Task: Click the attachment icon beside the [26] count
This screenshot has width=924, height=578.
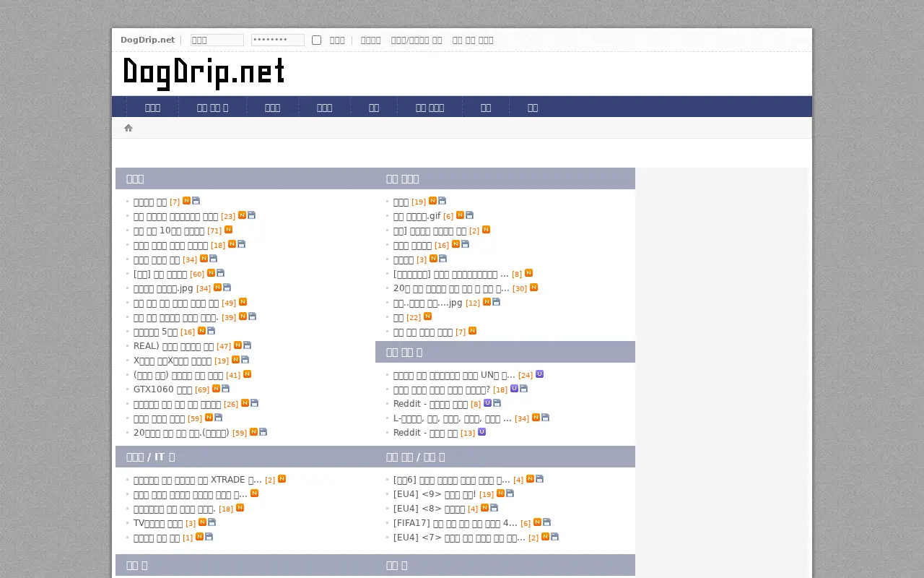Action: coord(254,403)
